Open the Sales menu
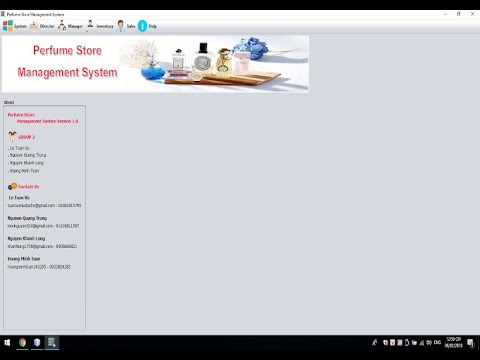The image size is (480, 360). [x=126, y=26]
